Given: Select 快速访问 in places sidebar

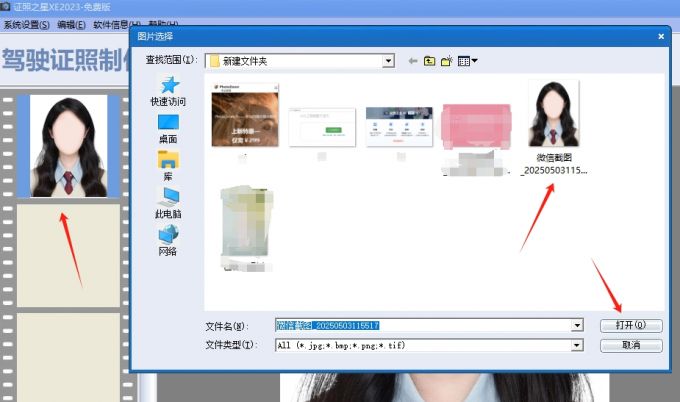Looking at the screenshot, I should pyautogui.click(x=168, y=91).
